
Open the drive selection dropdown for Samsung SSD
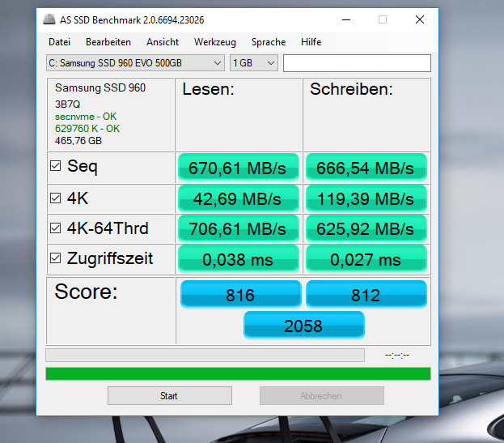coord(135,62)
